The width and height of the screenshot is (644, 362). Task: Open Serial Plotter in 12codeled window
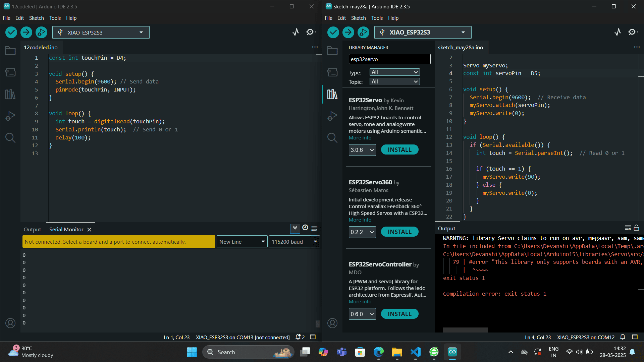click(296, 32)
